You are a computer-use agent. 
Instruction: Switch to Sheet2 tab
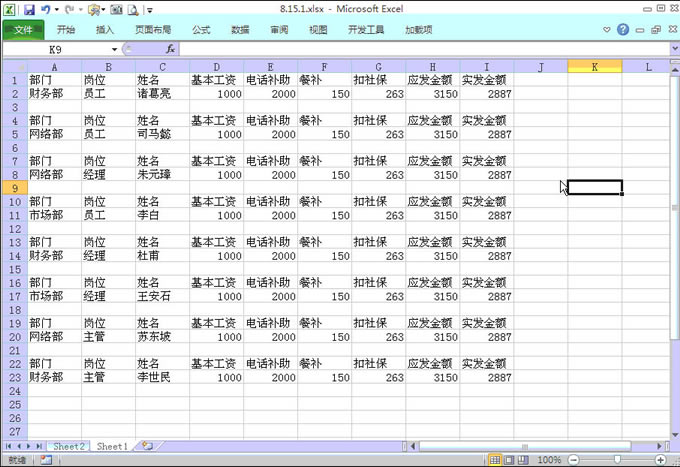pos(69,446)
